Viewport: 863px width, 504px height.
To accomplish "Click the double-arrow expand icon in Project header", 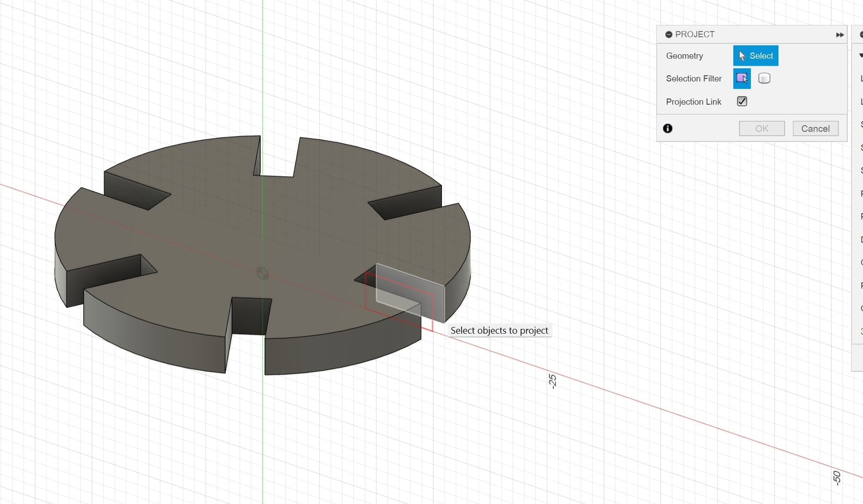I will (840, 35).
